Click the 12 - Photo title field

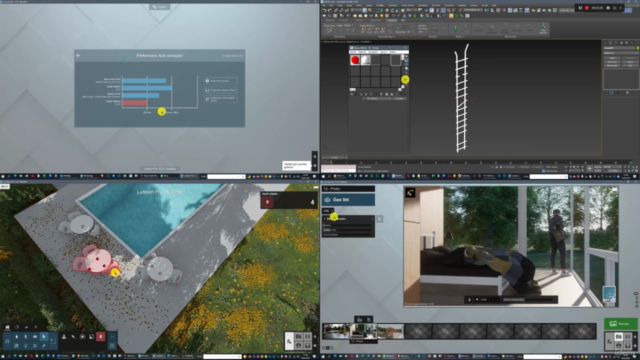click(348, 189)
